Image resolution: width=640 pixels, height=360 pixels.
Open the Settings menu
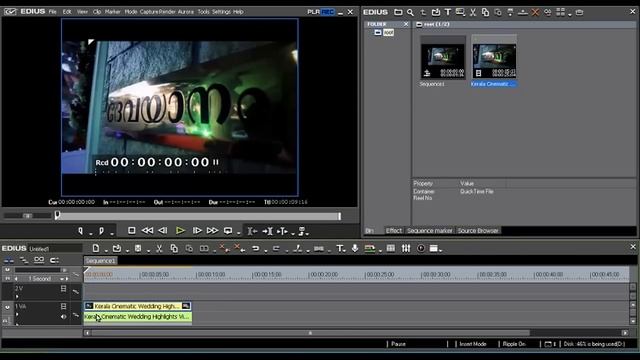click(x=221, y=12)
